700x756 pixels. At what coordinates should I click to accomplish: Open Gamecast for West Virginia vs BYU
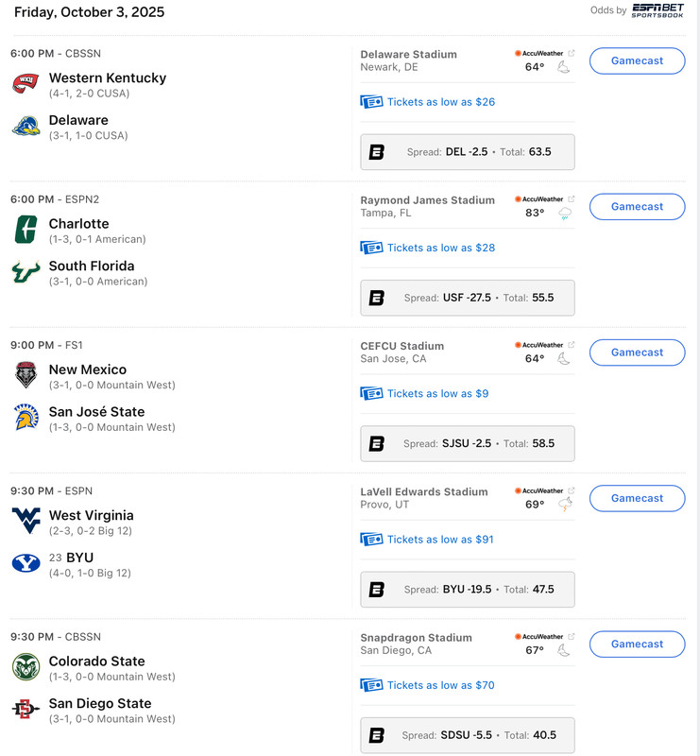click(637, 498)
